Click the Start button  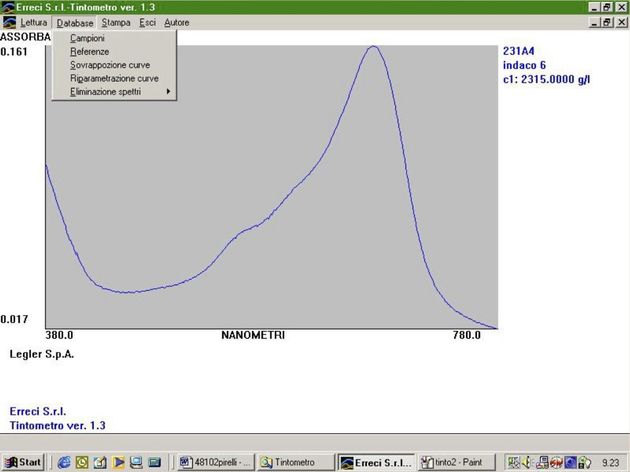tap(23, 462)
